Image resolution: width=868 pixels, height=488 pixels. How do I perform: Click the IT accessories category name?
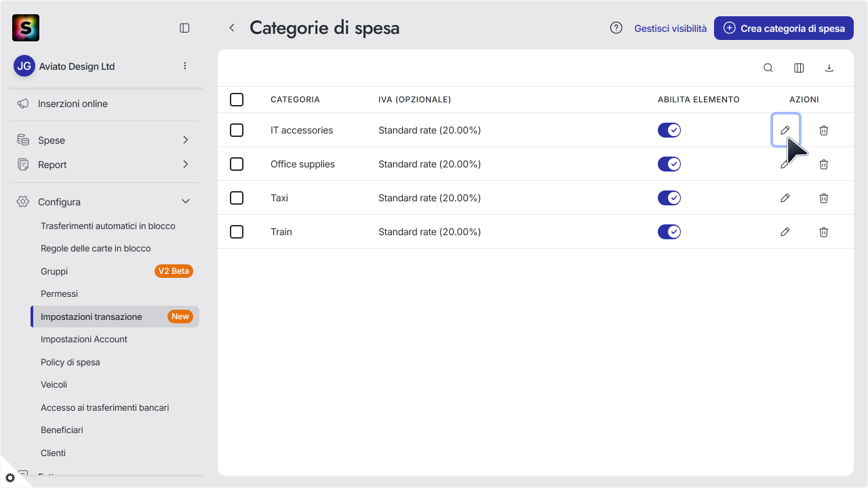point(302,130)
